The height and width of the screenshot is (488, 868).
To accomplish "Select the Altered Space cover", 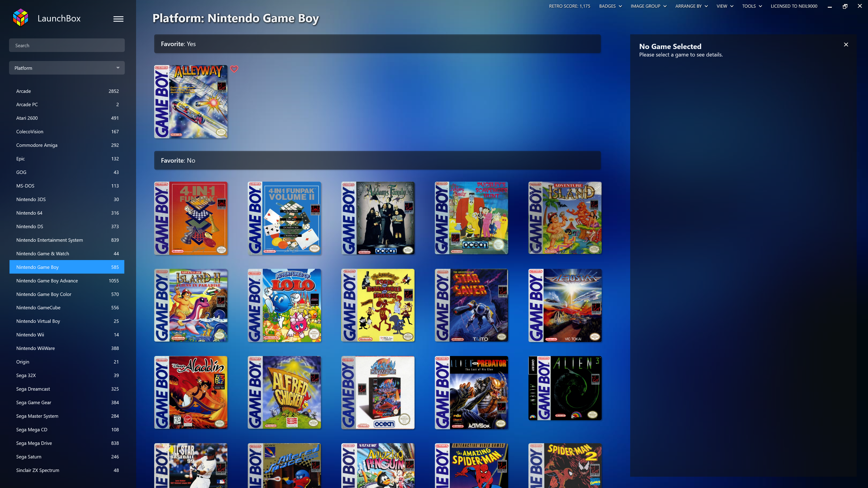I will click(x=284, y=466).
